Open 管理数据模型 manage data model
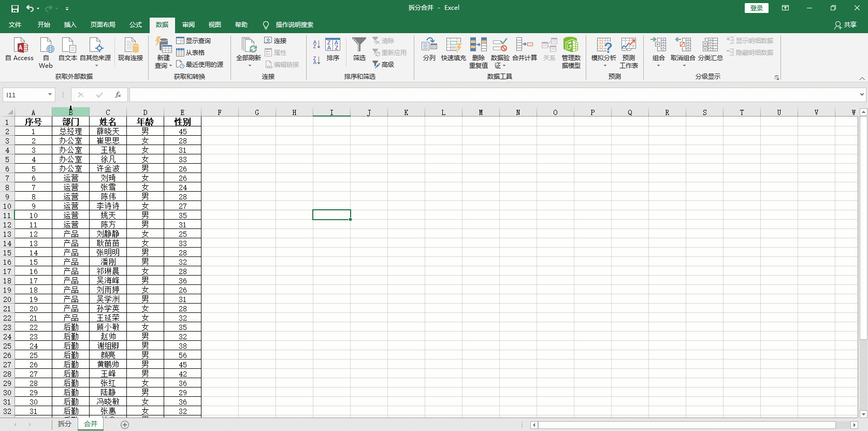Screen dimensions: 868x431 tap(571, 53)
